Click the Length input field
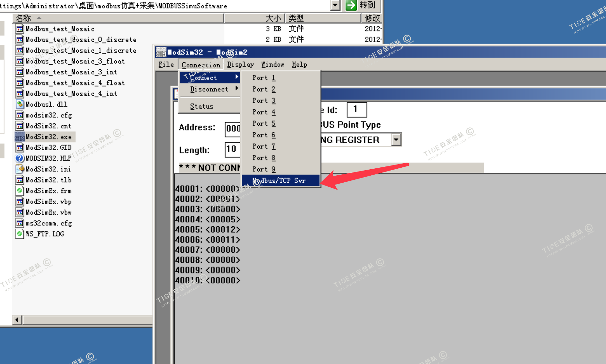Screen dimensions: 606x364 [232, 149]
